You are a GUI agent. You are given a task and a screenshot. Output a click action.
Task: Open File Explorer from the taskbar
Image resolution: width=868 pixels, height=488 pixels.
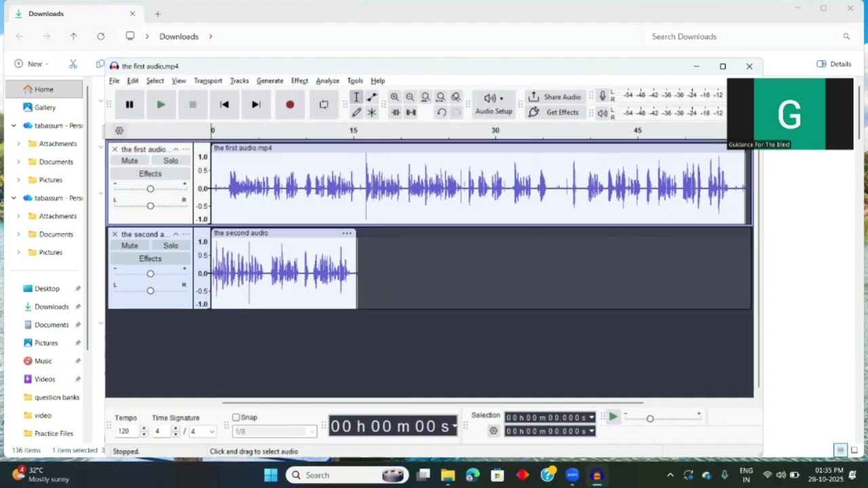[448, 475]
